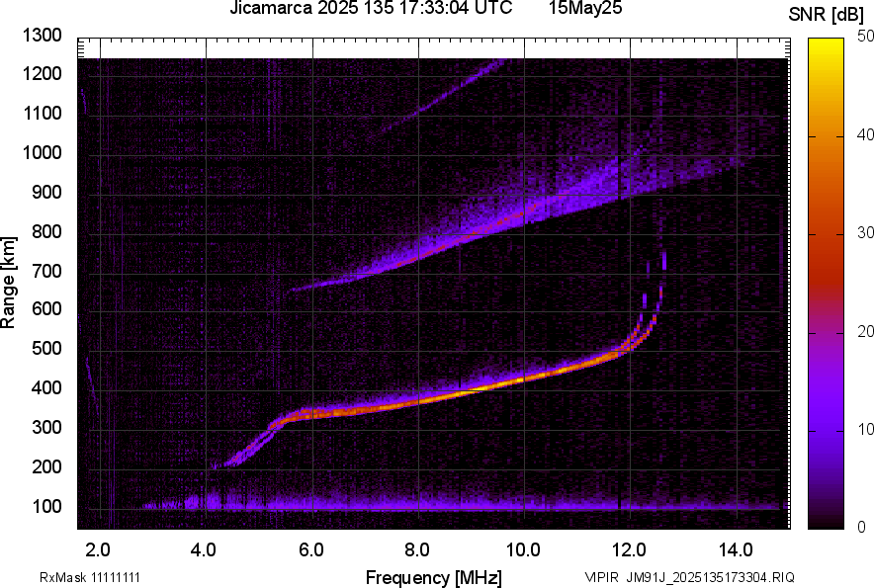
Task: Click the frequency tick label '12.0'
Action: click(x=630, y=550)
